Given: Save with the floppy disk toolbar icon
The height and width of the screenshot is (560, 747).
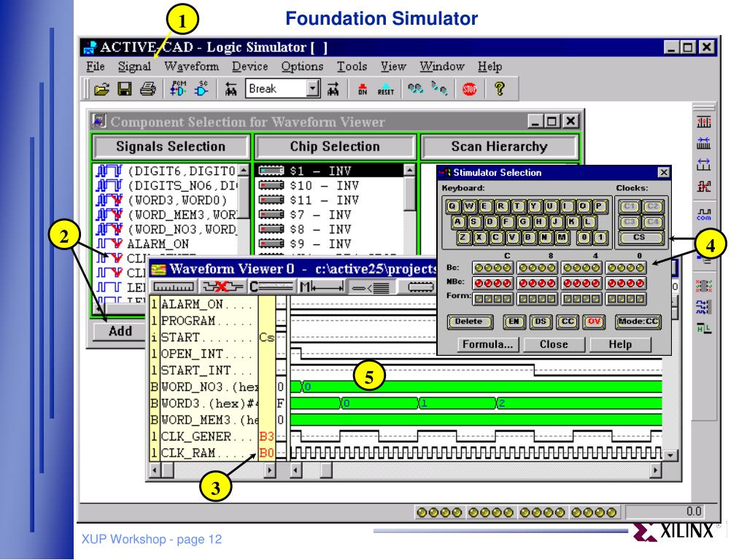Looking at the screenshot, I should click(x=125, y=89).
